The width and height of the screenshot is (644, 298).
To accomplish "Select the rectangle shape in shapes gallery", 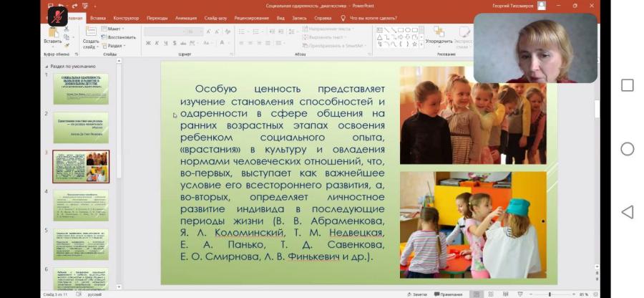I will pos(401,29).
